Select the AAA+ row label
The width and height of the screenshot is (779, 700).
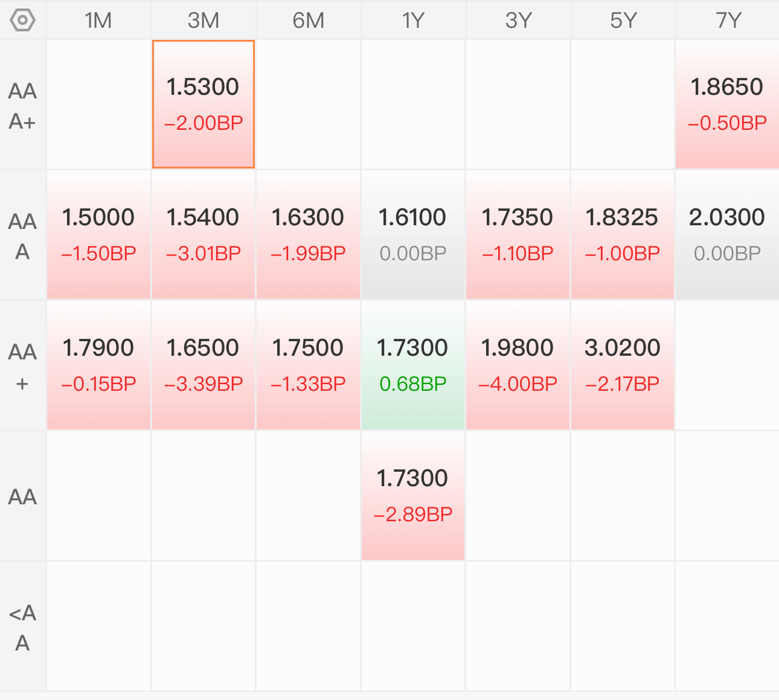tap(23, 106)
